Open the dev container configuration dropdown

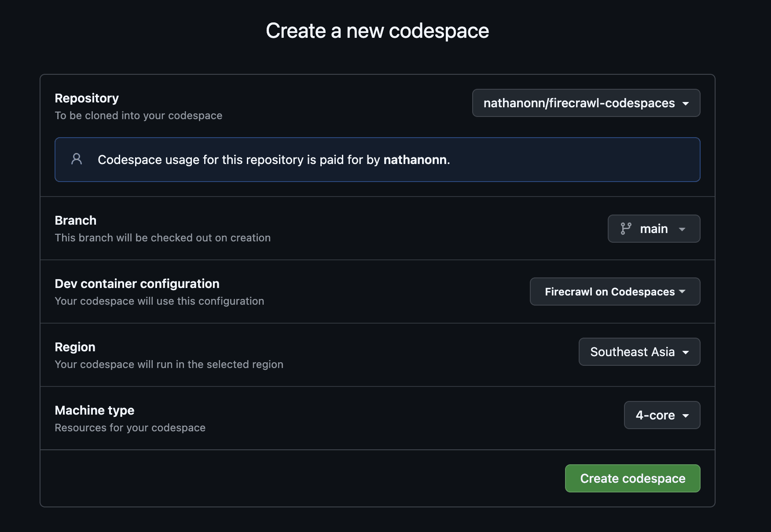pos(614,291)
